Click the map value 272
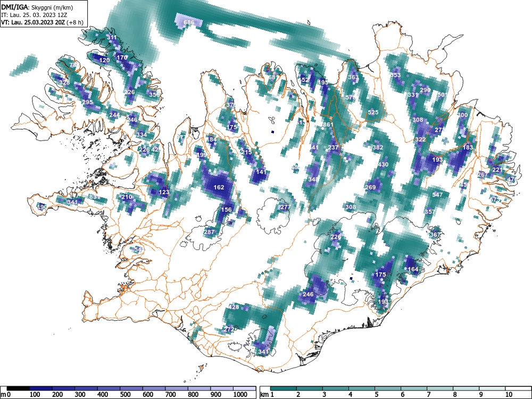 coord(229,329)
